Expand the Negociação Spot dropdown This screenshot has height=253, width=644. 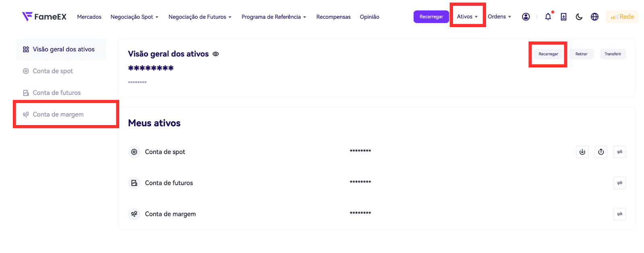134,17
